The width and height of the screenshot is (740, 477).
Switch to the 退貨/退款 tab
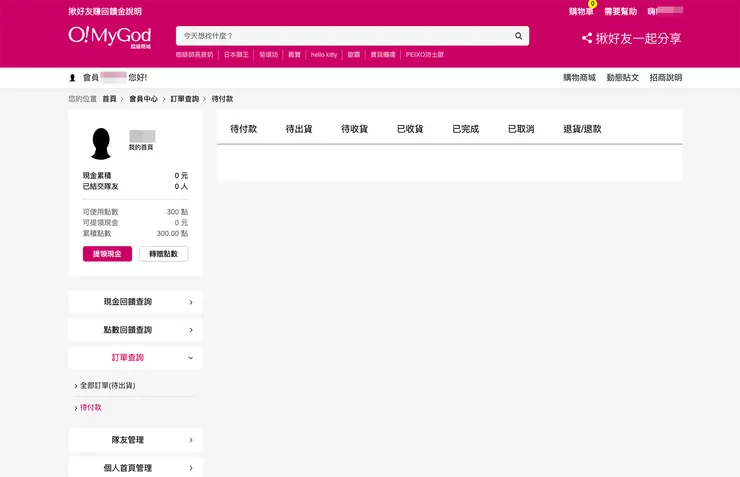[582, 129]
